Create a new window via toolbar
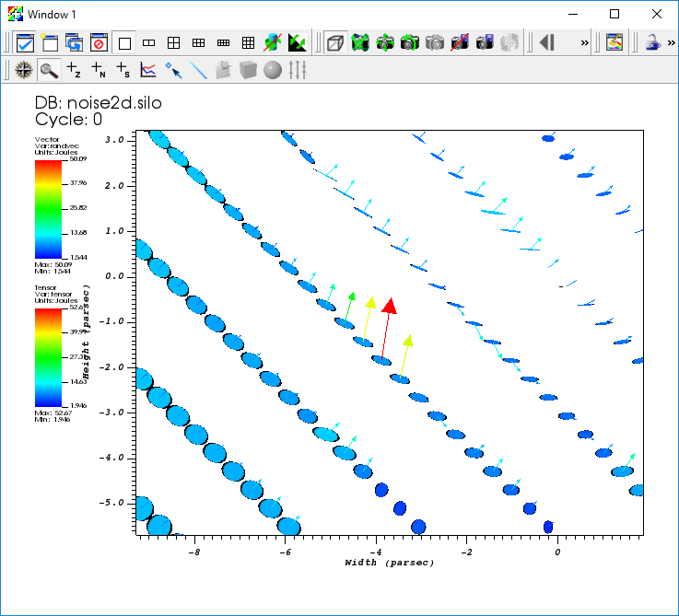This screenshot has width=679, height=616. 50,43
